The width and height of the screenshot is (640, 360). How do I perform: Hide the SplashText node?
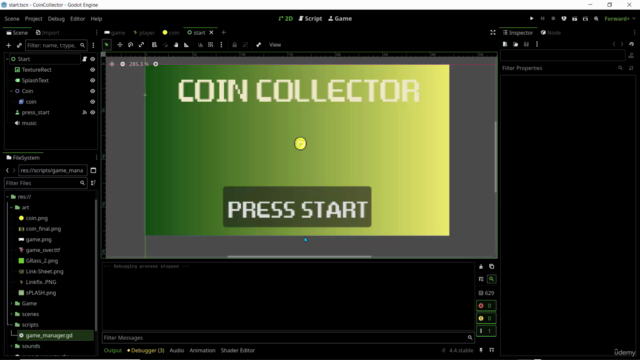tap(93, 80)
